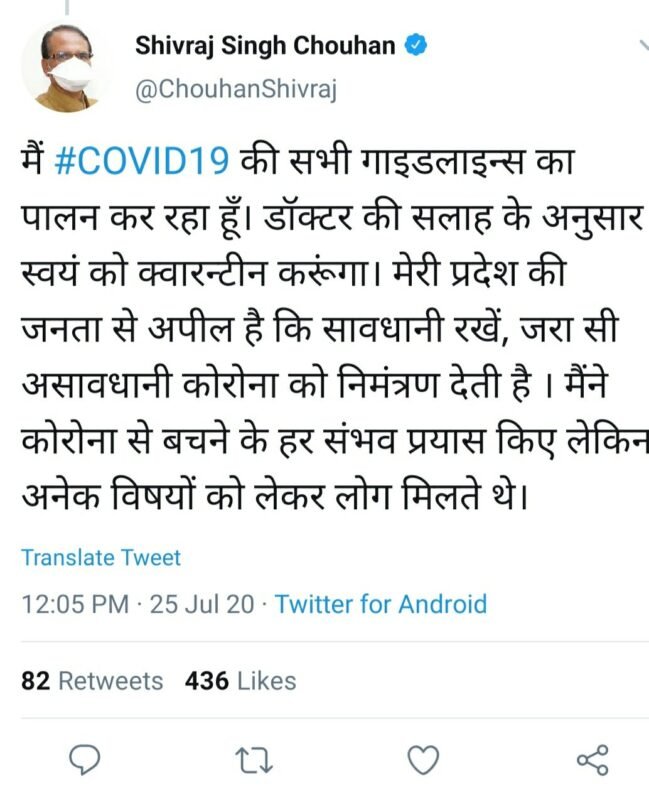Like the tweet with heart icon
This screenshot has width=649, height=800.
click(x=423, y=760)
